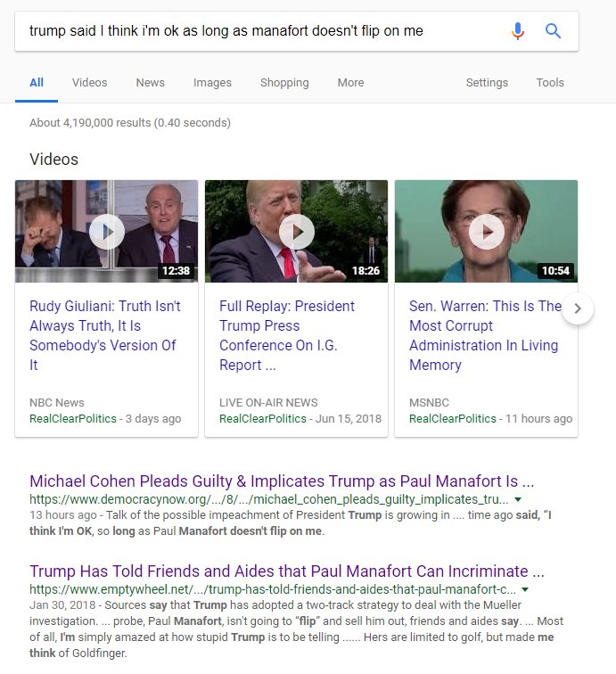Click 'RealClearPolitics - 11 hours ago' source
The height and width of the screenshot is (674, 616).
[x=490, y=419]
